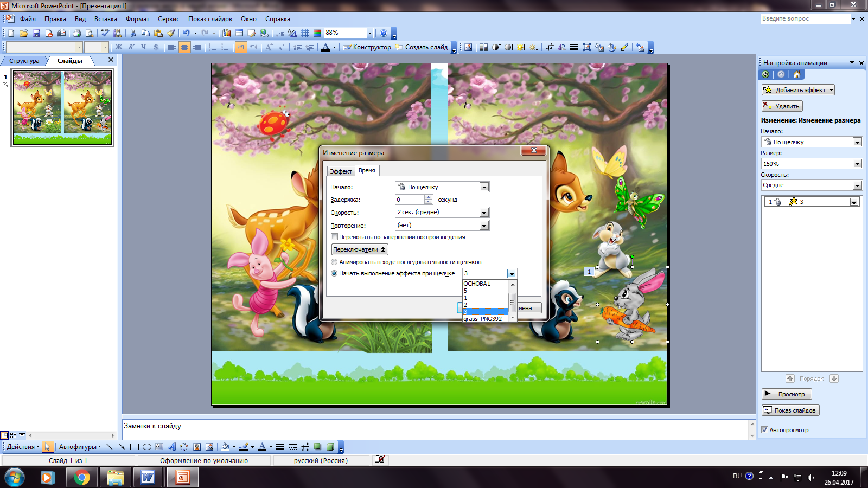Screen dimensions: 868x488
Task: Insert a chart with the chart icon
Action: (x=227, y=33)
